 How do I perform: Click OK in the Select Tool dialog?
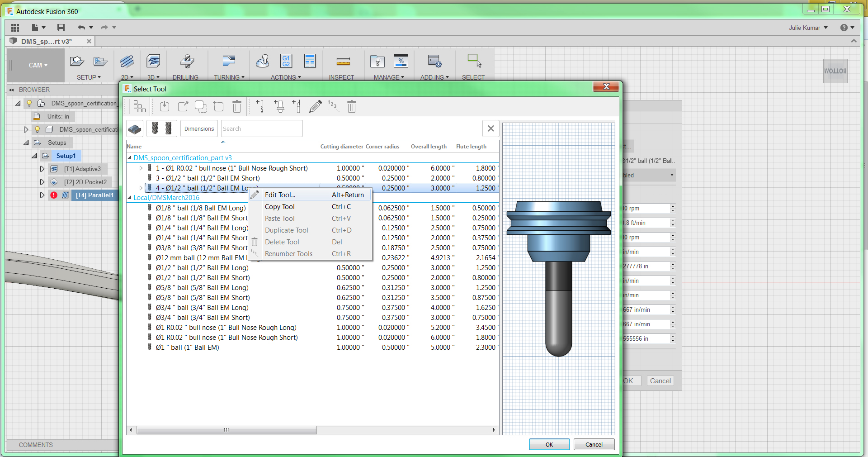[549, 444]
